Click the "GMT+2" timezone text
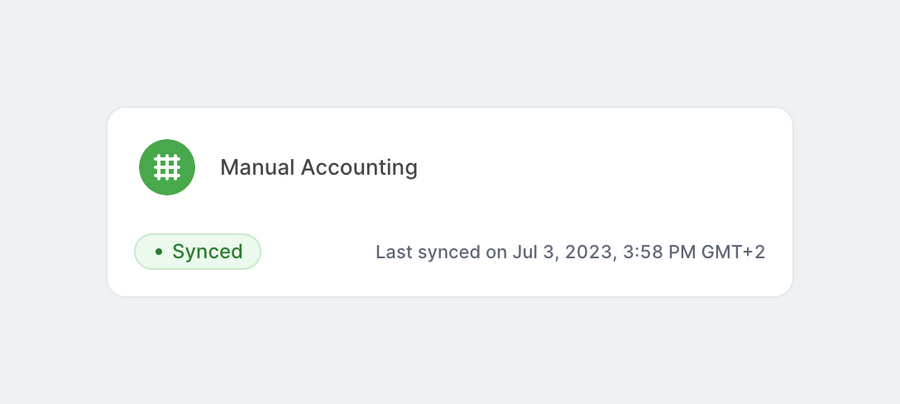Viewport: 900px width, 404px height. (x=735, y=252)
